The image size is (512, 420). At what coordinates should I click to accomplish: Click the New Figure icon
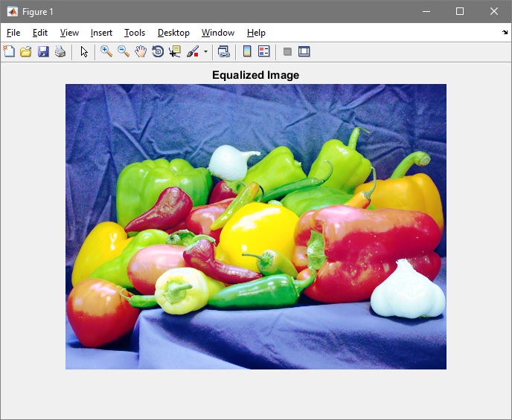pos(9,51)
